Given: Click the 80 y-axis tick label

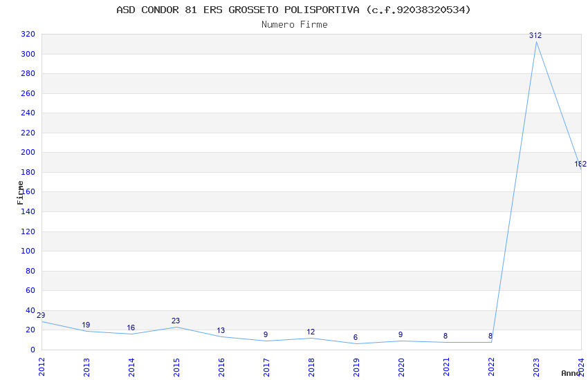Looking at the screenshot, I should pos(30,271).
